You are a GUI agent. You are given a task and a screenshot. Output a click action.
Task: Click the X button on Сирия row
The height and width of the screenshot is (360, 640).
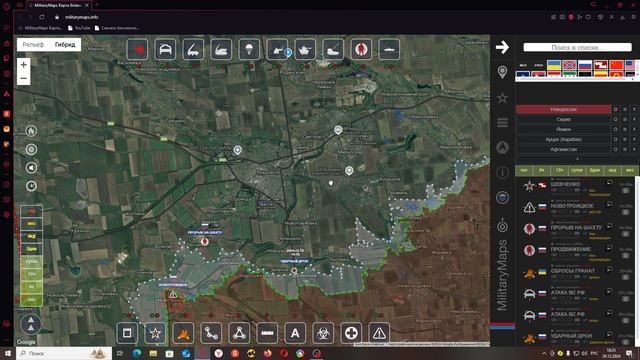[x=634, y=119]
